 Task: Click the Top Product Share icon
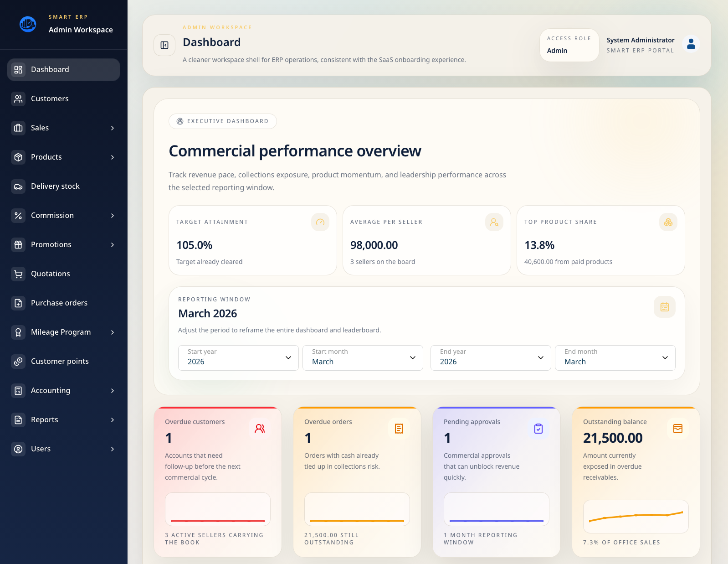coord(668,222)
